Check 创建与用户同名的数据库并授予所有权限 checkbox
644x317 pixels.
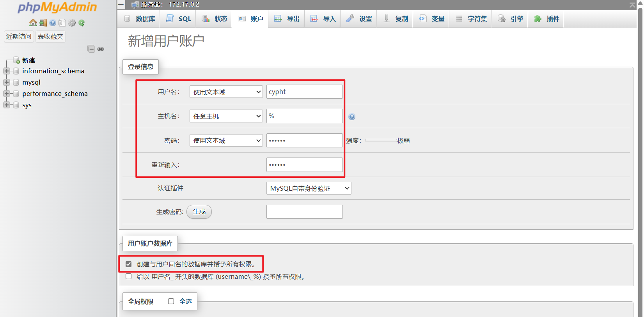(128, 264)
